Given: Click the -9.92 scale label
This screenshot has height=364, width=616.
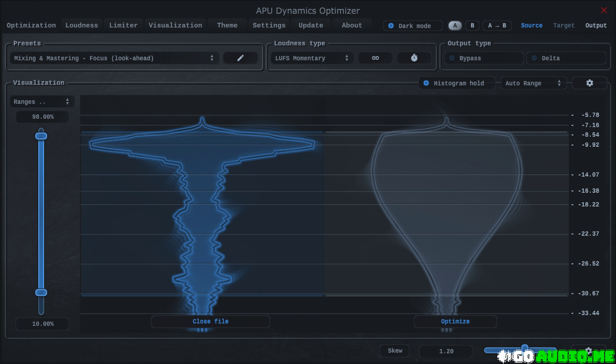Looking at the screenshot, I should [x=590, y=145].
